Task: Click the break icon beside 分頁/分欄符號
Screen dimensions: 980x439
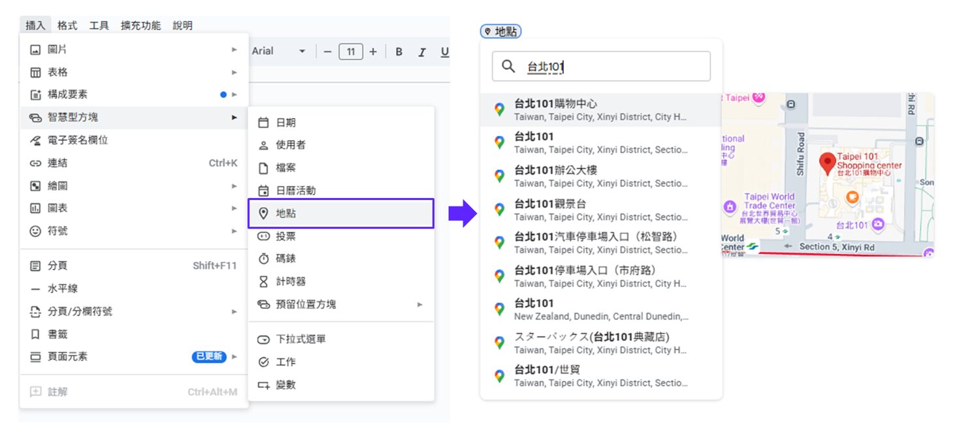Action: [35, 312]
